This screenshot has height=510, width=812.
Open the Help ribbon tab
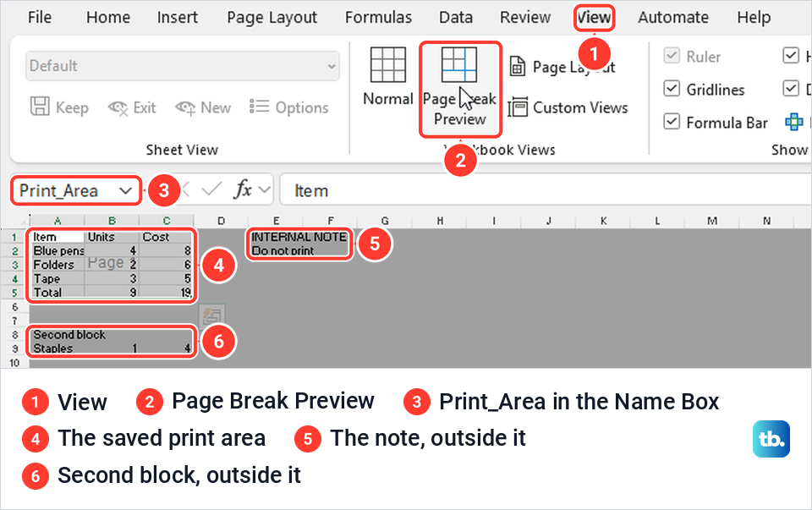click(x=754, y=17)
